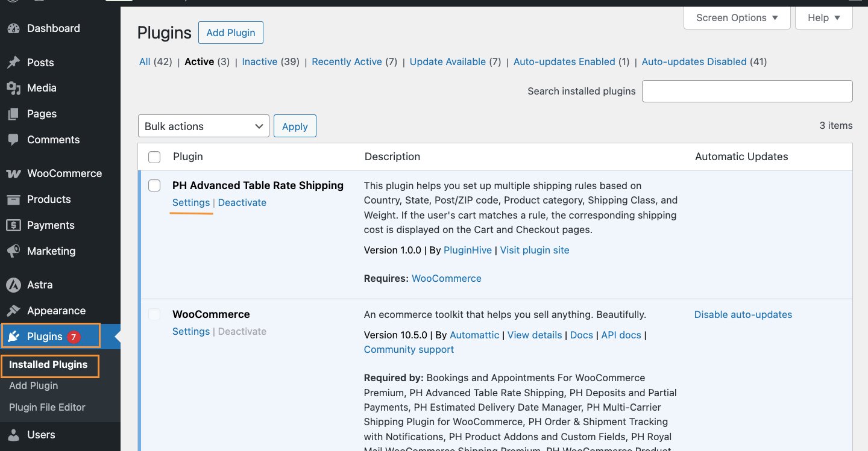Click the WooCommerce logo icon

pyautogui.click(x=13, y=173)
